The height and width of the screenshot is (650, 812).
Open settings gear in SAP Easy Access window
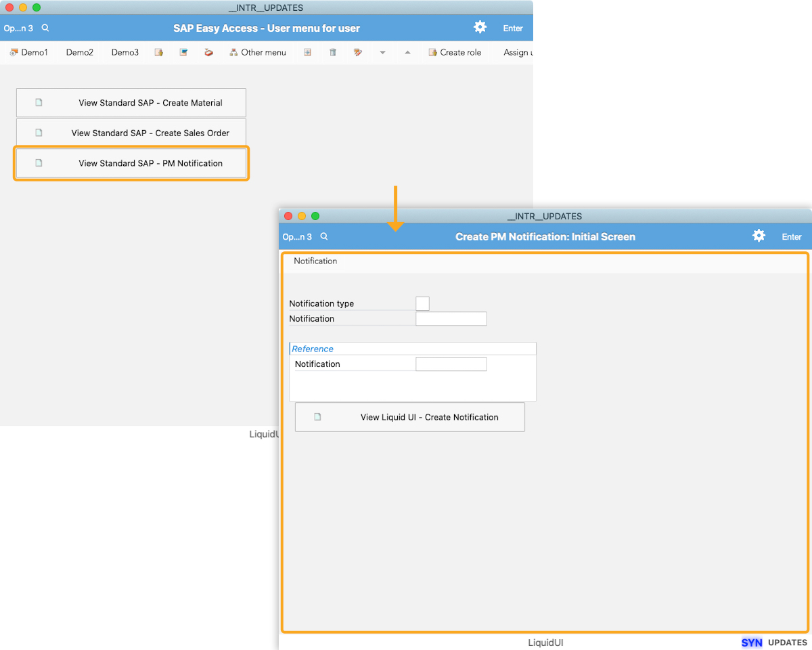[480, 27]
